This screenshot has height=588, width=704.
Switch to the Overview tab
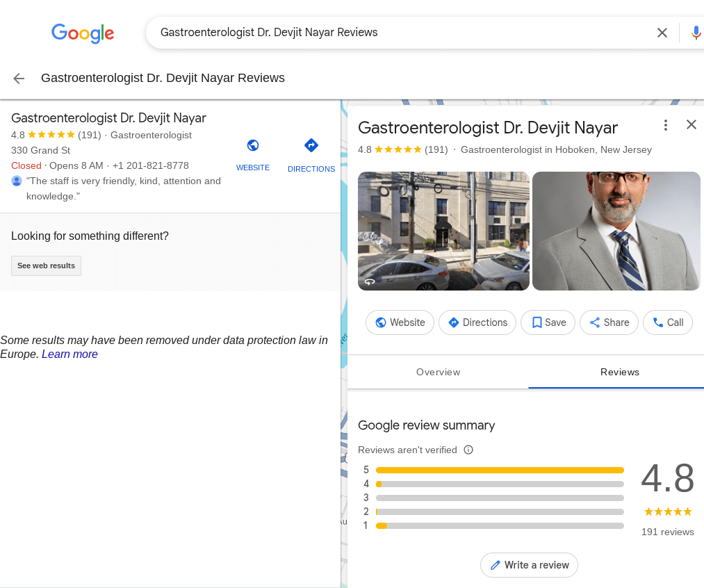[x=438, y=372]
